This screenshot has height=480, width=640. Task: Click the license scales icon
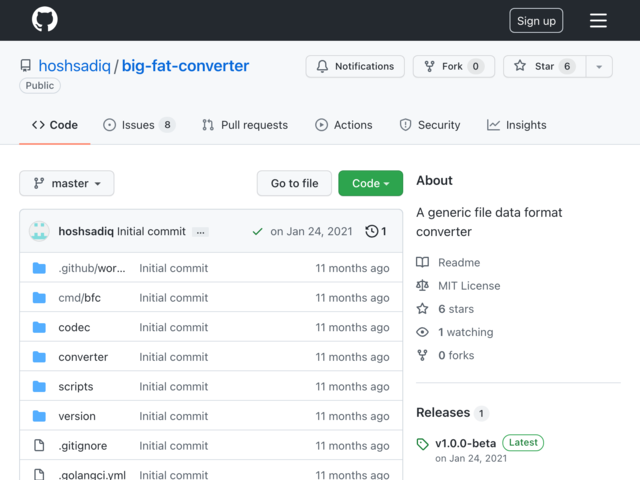[x=422, y=285]
